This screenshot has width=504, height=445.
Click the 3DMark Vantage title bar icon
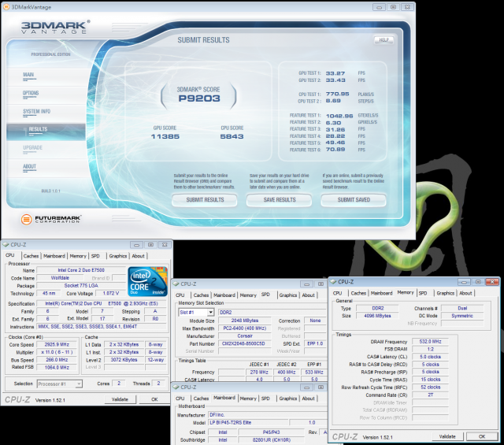tap(6, 7)
